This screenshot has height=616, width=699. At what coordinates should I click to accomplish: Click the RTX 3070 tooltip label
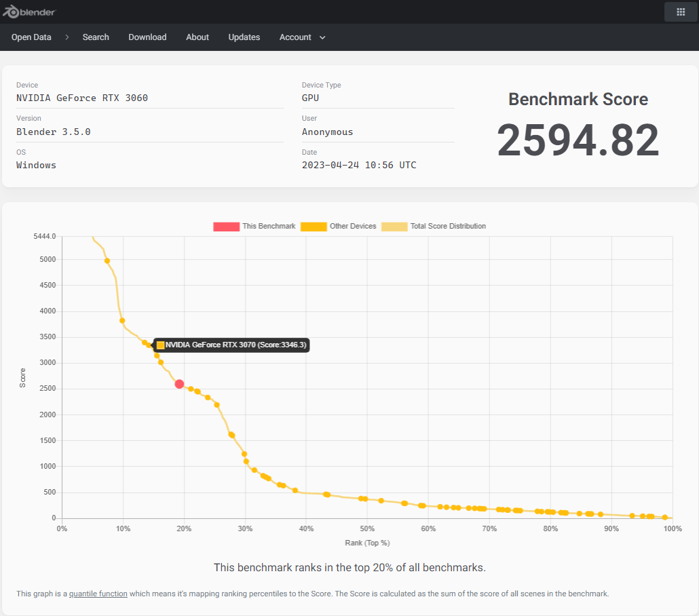pos(231,345)
